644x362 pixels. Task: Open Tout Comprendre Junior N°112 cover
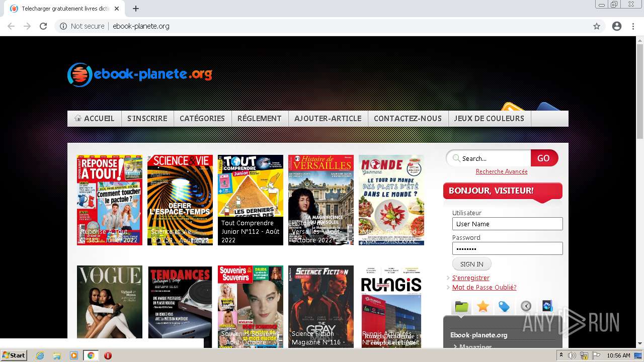tap(251, 200)
